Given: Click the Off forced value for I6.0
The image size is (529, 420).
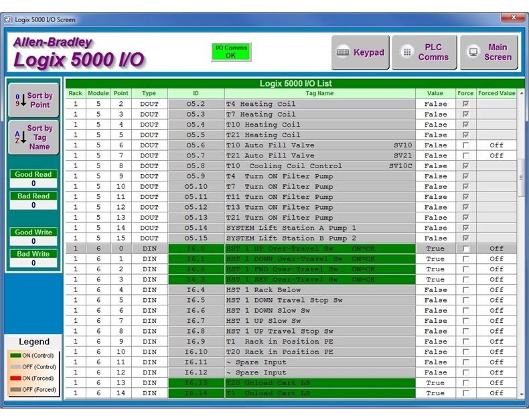Looking at the screenshot, I should pos(496,249).
